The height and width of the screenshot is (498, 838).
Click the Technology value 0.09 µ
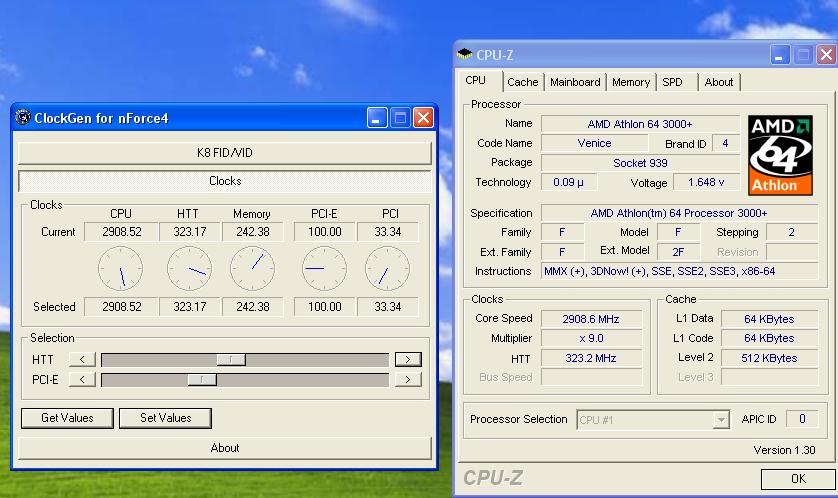tap(569, 182)
